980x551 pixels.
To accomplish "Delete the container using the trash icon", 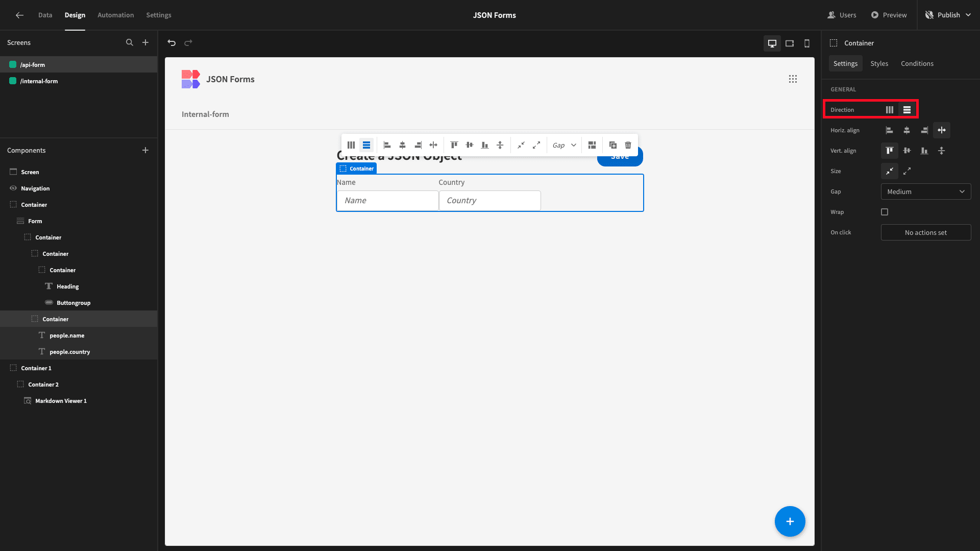I will point(628,145).
